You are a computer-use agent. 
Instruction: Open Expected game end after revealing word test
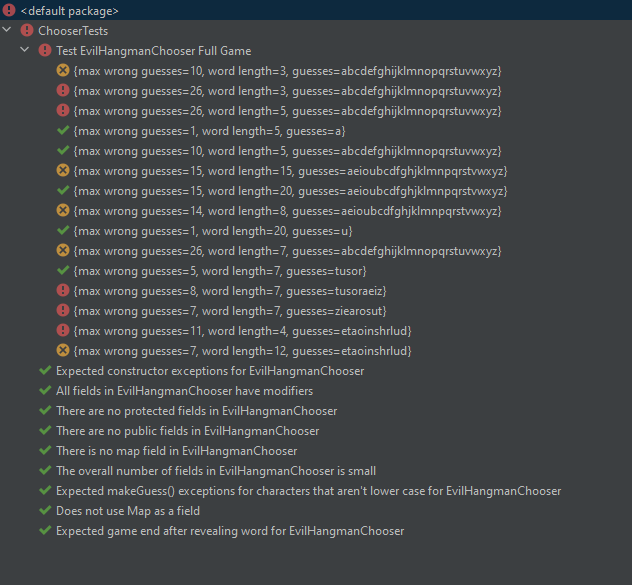(x=230, y=530)
